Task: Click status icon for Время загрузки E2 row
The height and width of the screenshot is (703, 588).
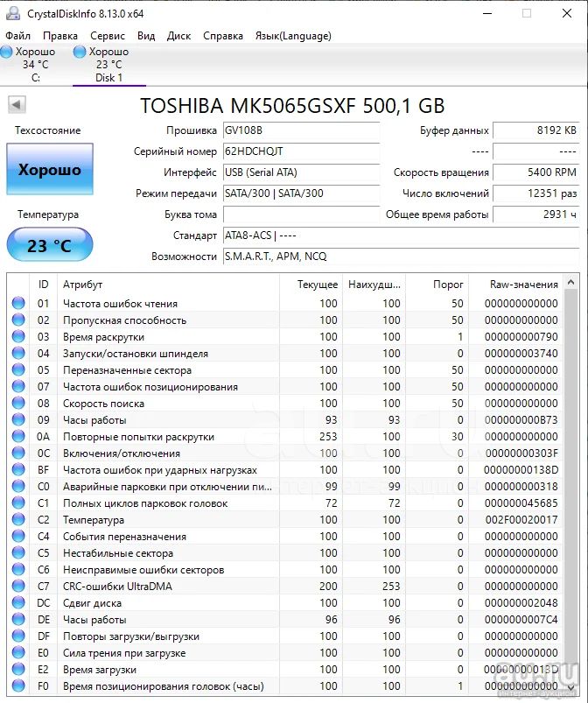Action: (x=18, y=669)
